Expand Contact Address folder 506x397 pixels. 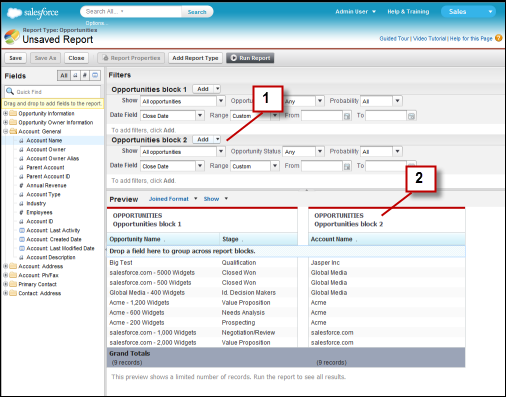click(x=5, y=293)
